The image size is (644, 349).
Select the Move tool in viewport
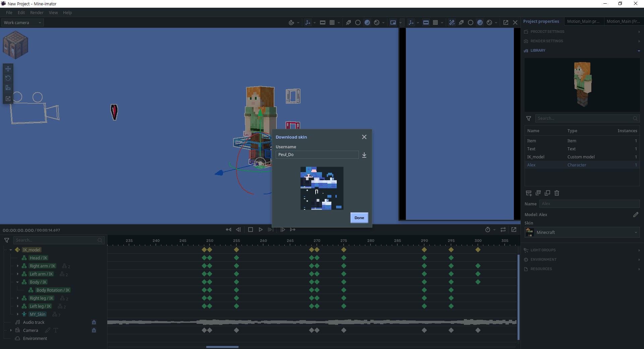coord(8,69)
